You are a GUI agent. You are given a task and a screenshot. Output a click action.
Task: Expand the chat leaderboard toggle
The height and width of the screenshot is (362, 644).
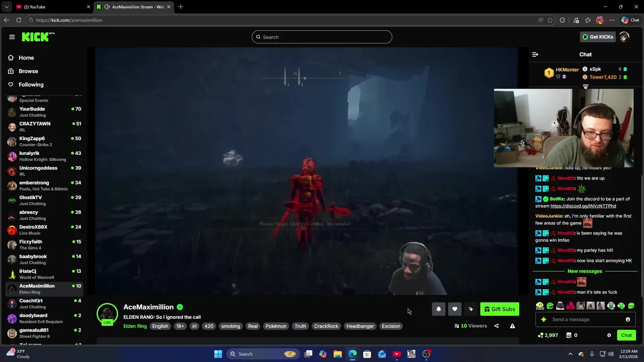[586, 87]
